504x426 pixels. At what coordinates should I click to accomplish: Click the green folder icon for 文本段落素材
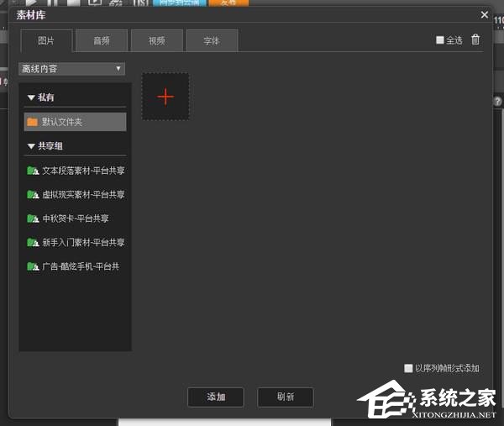point(33,171)
